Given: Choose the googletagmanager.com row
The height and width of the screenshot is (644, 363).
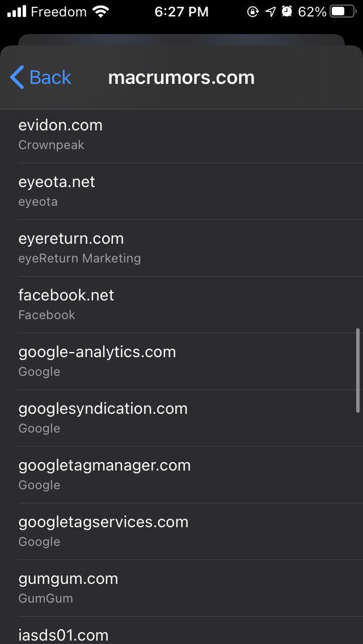Looking at the screenshot, I should pyautogui.click(x=181, y=474).
